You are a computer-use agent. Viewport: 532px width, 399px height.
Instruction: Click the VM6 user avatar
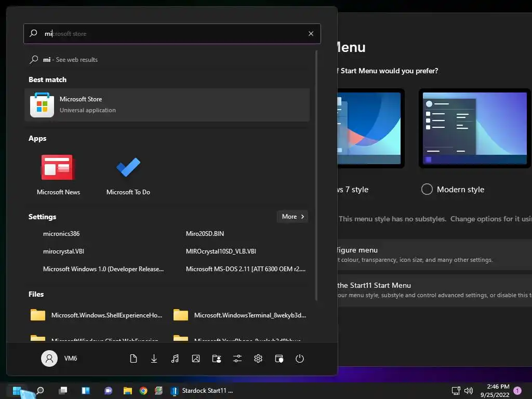49,358
